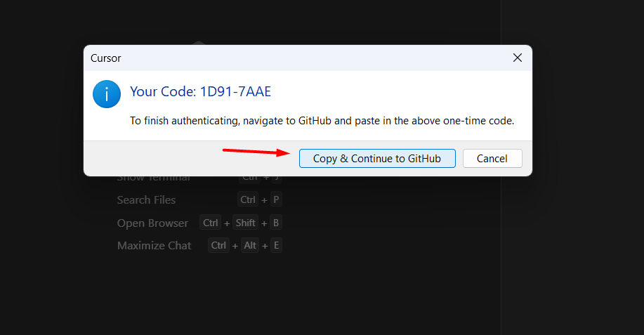Click 'Open Browser' in background window
The height and width of the screenshot is (335, 644).
point(152,223)
